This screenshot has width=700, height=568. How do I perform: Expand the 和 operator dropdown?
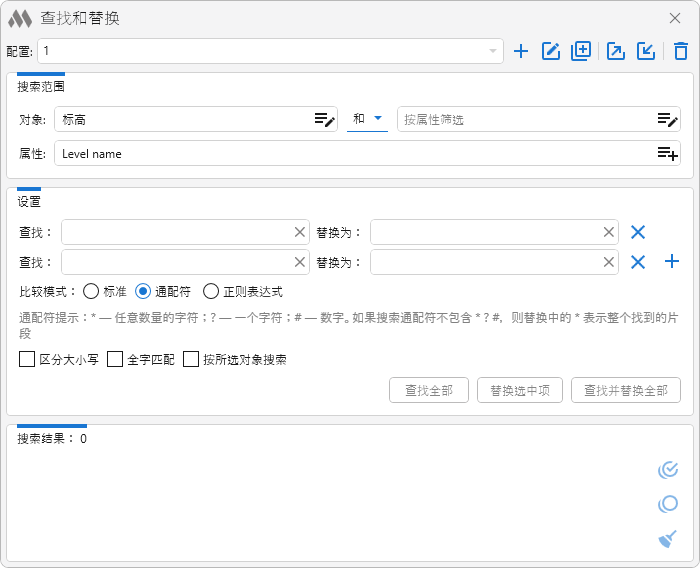(378, 119)
